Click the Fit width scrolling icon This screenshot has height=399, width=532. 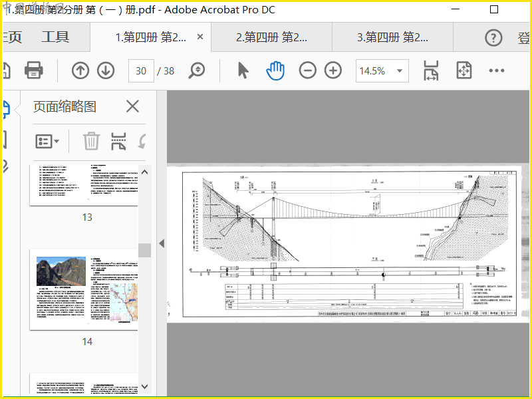pyautogui.click(x=431, y=70)
